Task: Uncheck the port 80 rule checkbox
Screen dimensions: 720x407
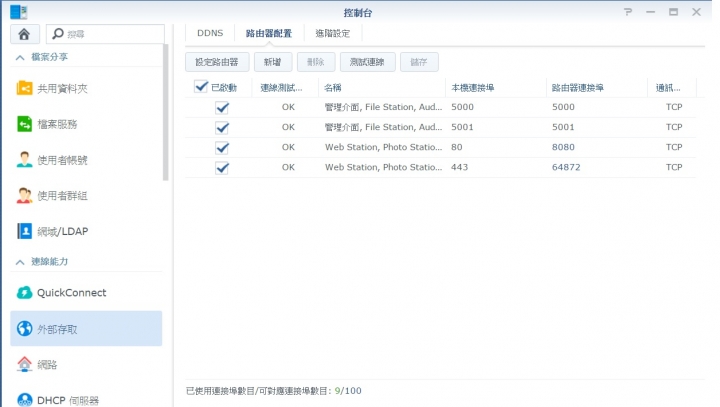Action: pyautogui.click(x=222, y=148)
